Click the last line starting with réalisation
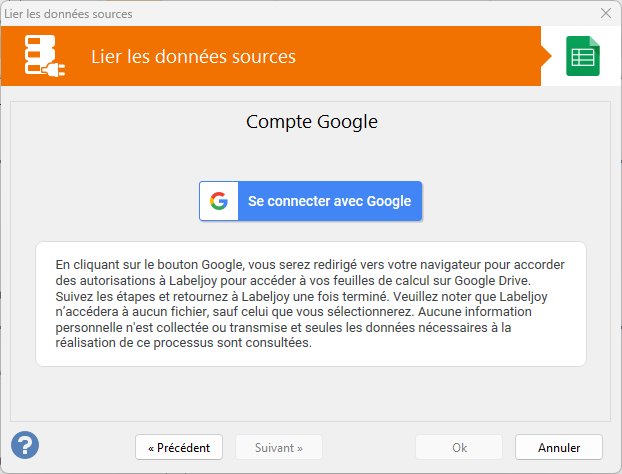The height and width of the screenshot is (474, 622). coord(184,343)
